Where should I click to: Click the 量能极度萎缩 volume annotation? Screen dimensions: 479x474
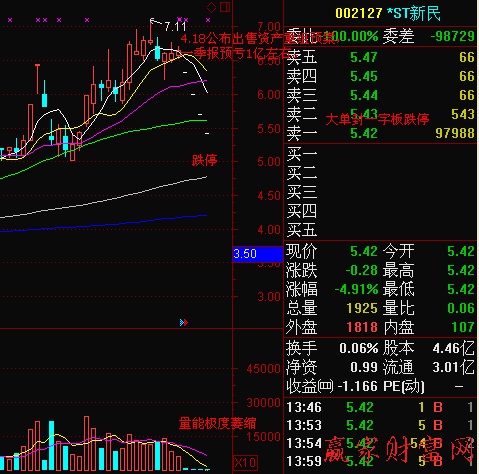217,424
